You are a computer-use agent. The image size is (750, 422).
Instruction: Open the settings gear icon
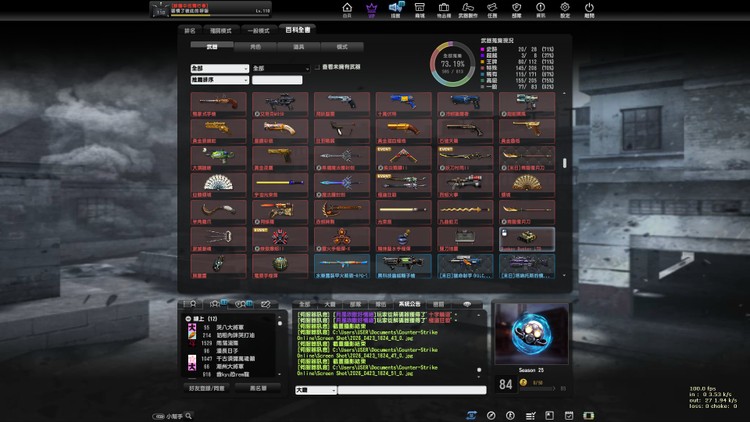tap(566, 12)
